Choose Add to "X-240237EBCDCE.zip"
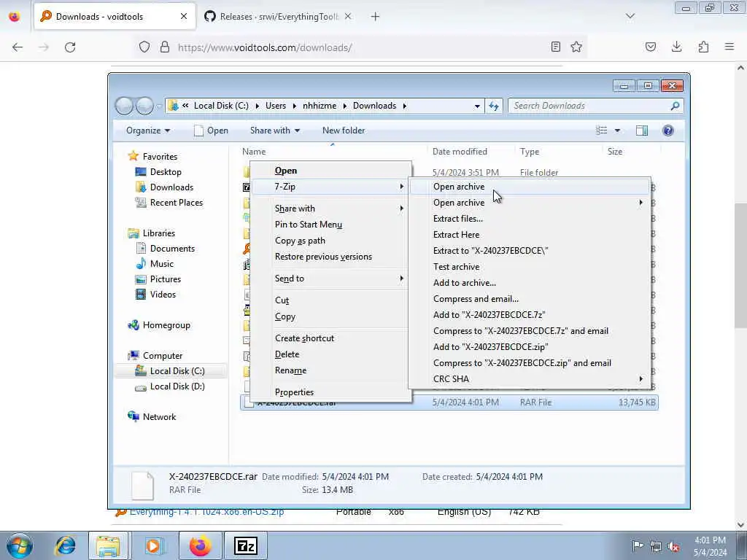 (530, 346)
